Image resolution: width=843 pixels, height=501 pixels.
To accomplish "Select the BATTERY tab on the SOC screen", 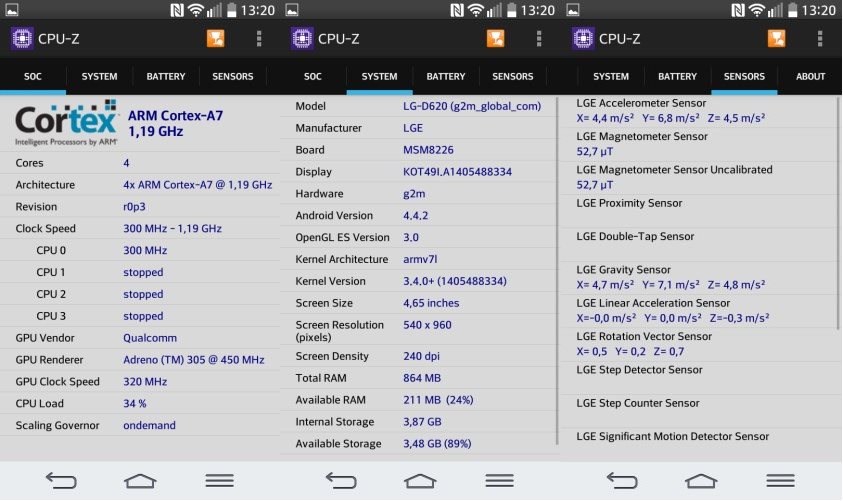I will [166, 77].
